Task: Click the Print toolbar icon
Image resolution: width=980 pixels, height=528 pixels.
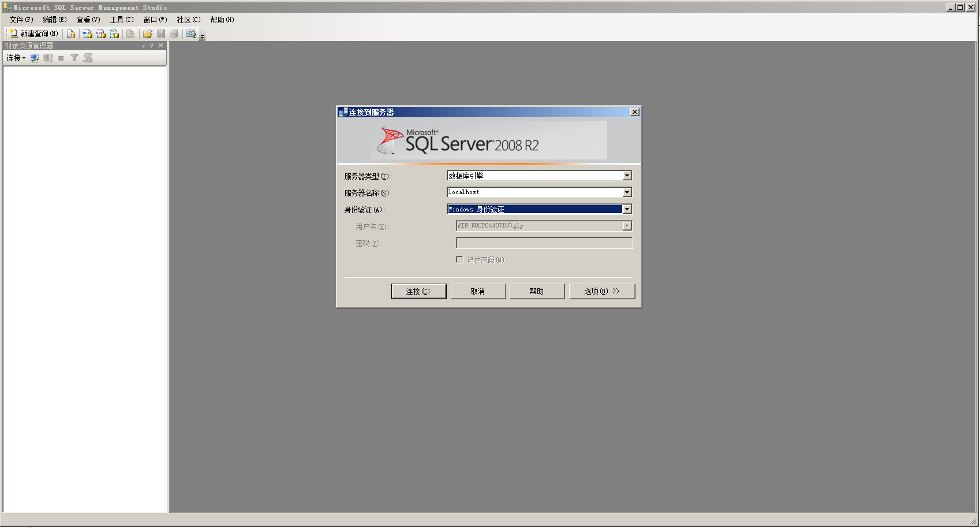Action: coord(174,34)
